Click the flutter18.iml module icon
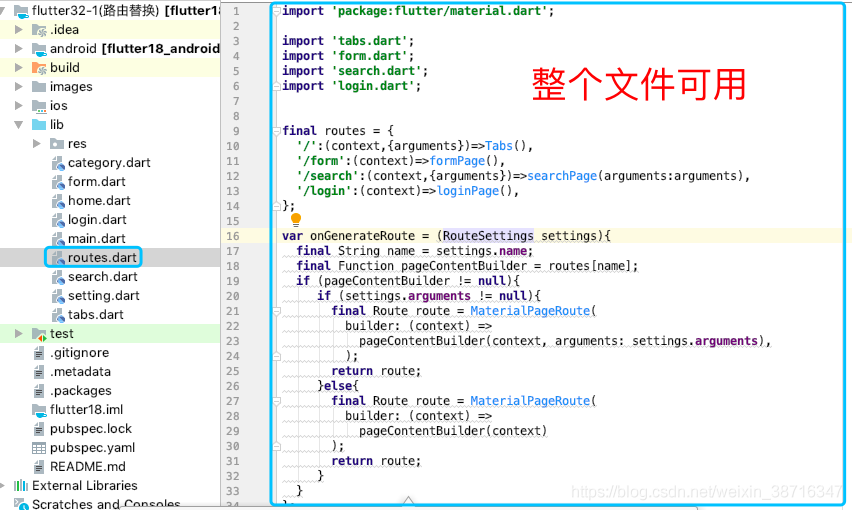Screen dimensions: 852x510 pyautogui.click(x=39, y=410)
